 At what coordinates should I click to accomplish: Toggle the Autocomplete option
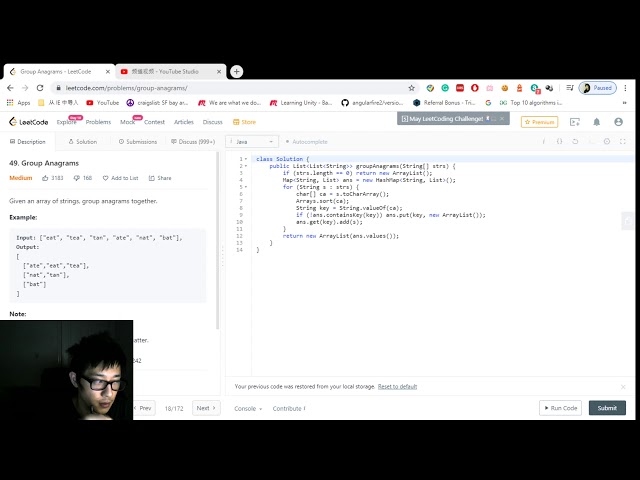tap(307, 142)
